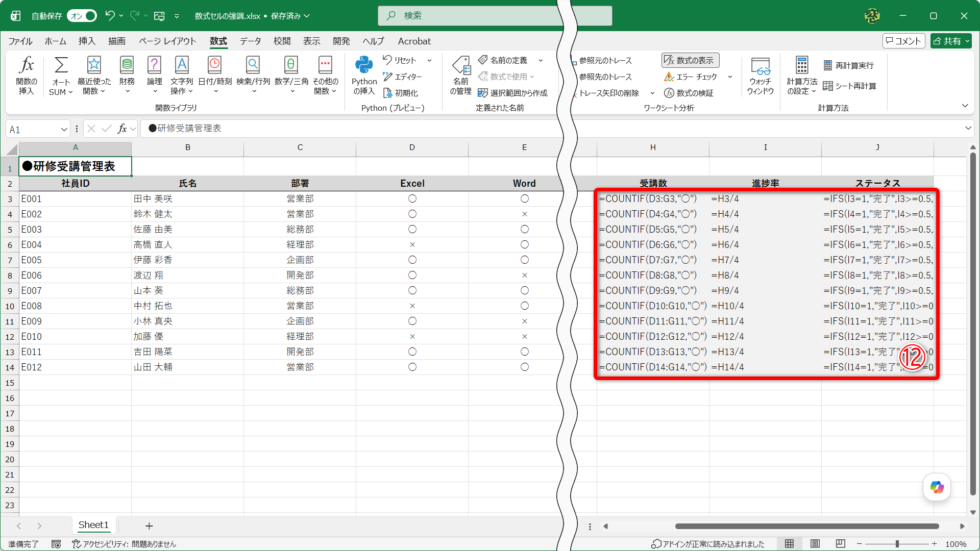Open the Name Manager (名前の管理) icon
The width and height of the screenshot is (980, 551).
461,76
